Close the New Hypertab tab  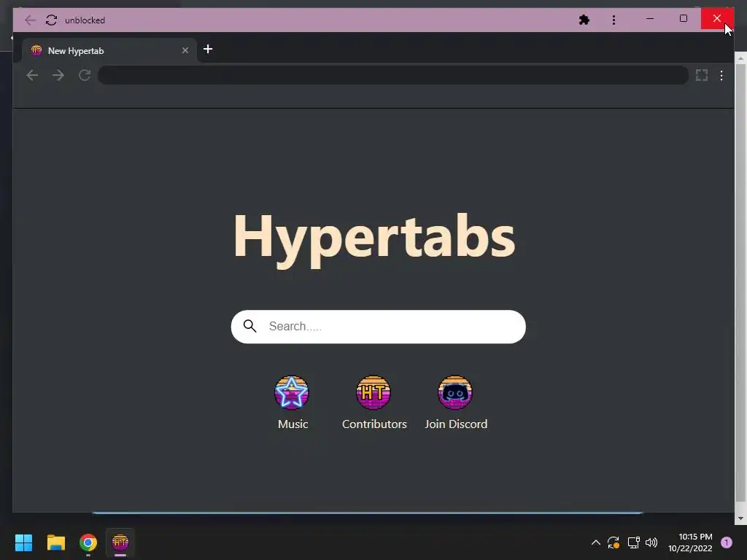click(x=185, y=50)
